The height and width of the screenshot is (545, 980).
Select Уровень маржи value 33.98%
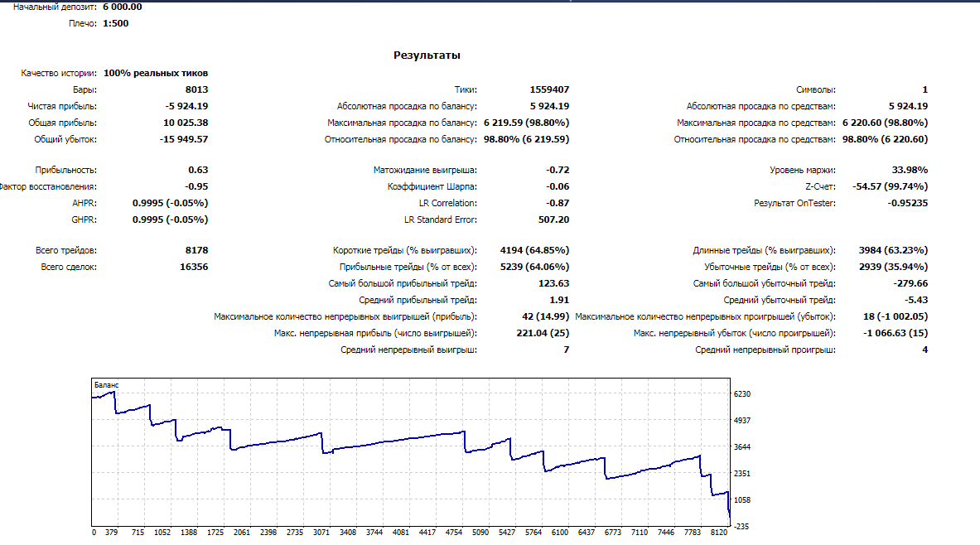(910, 170)
